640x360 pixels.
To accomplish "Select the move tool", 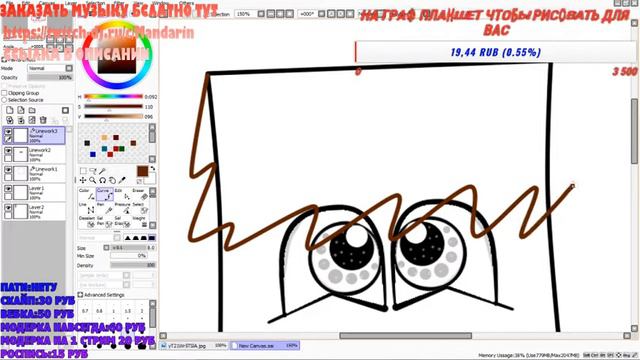I will 83,180.
